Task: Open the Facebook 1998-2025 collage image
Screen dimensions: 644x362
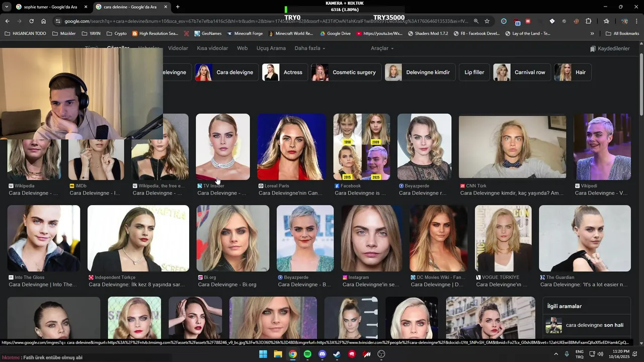Action: click(361, 147)
